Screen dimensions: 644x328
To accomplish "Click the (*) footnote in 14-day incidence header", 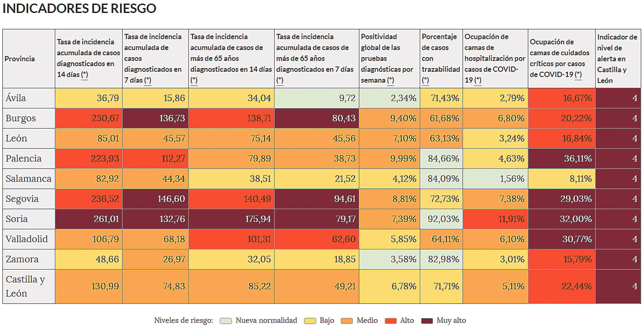I will point(85,75).
